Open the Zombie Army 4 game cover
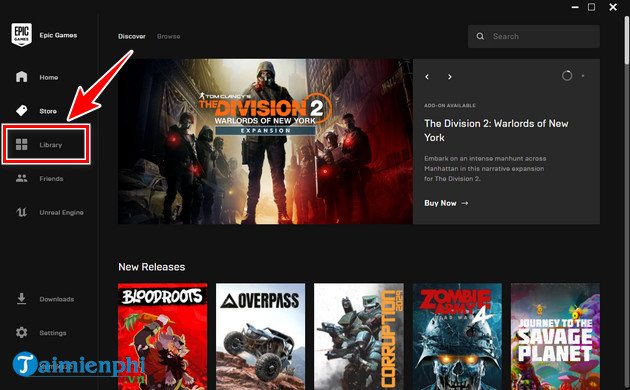The image size is (630, 390). (457, 337)
